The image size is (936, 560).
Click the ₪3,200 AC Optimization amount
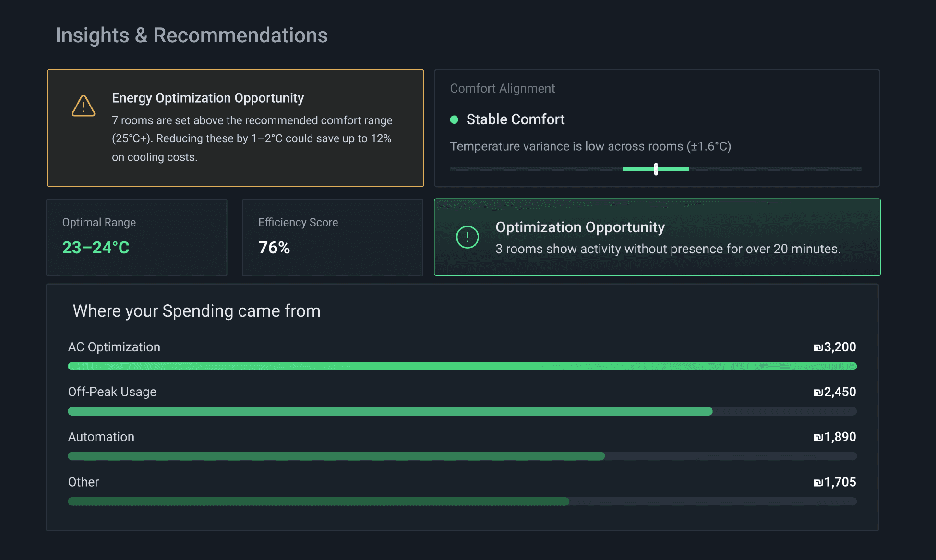click(x=834, y=347)
